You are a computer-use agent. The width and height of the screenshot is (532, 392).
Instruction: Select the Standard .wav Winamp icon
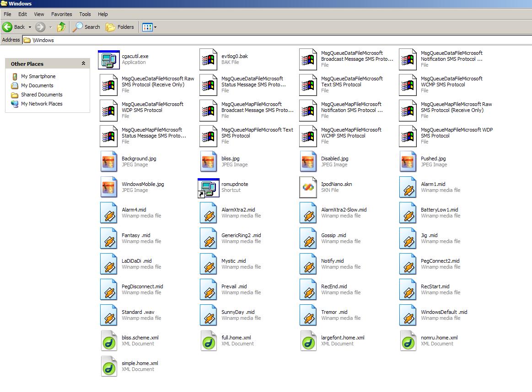(108, 315)
